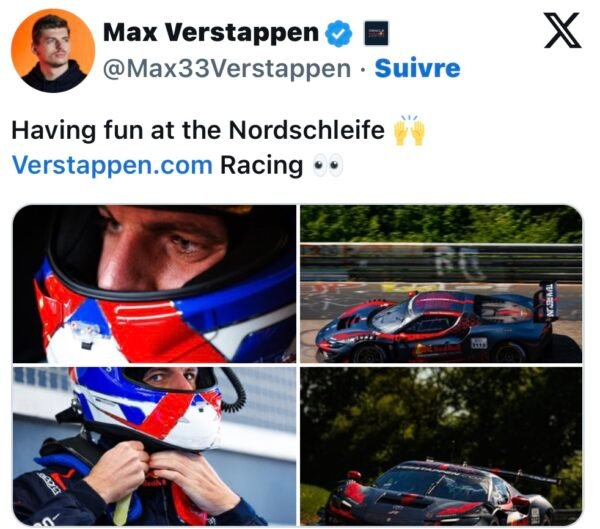Open the helmet close-up photo
The height and width of the screenshot is (529, 600).
pos(154,284)
